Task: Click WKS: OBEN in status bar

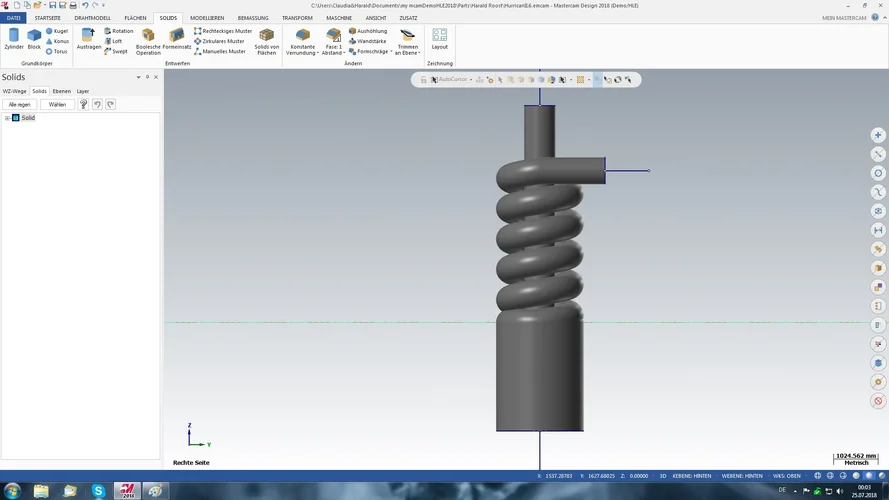Action: pos(786,476)
